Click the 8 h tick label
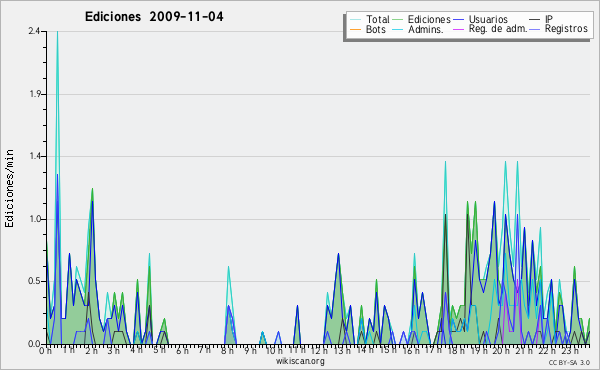 pos(227,350)
